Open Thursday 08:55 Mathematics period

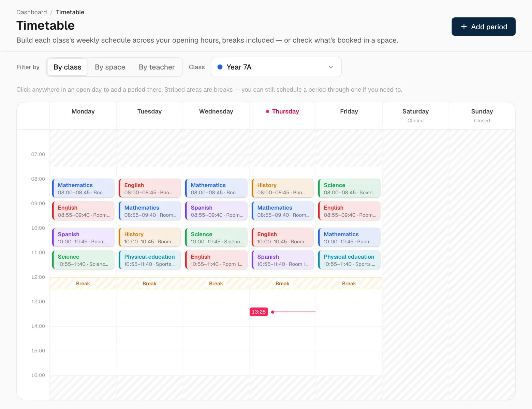click(x=283, y=211)
